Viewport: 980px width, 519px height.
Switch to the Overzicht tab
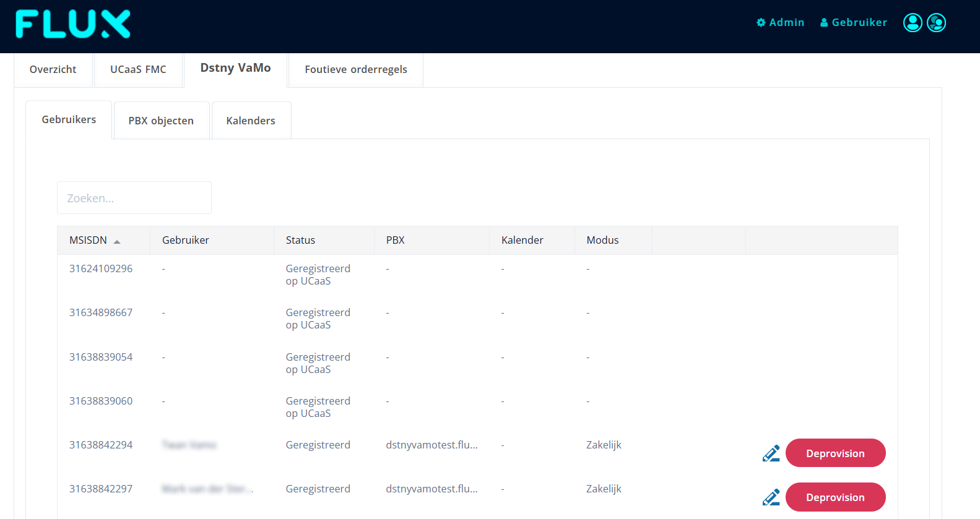[x=53, y=69]
